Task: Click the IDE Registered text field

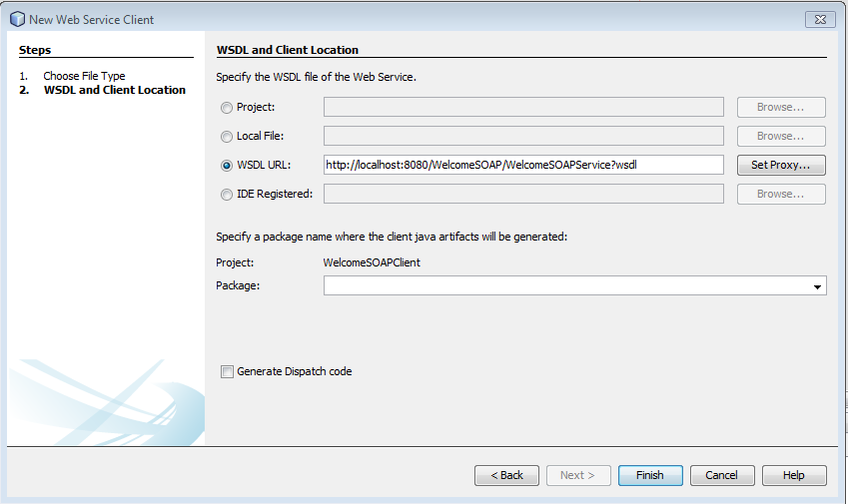Action: (x=523, y=194)
